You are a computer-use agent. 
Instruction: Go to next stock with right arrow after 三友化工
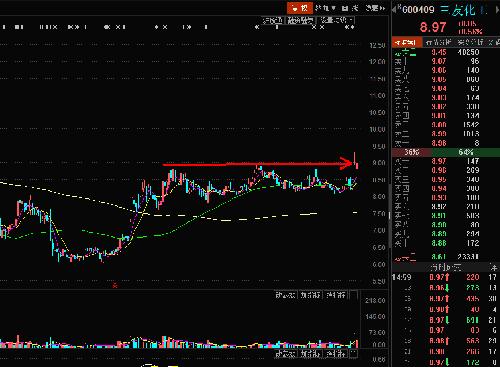(x=498, y=10)
